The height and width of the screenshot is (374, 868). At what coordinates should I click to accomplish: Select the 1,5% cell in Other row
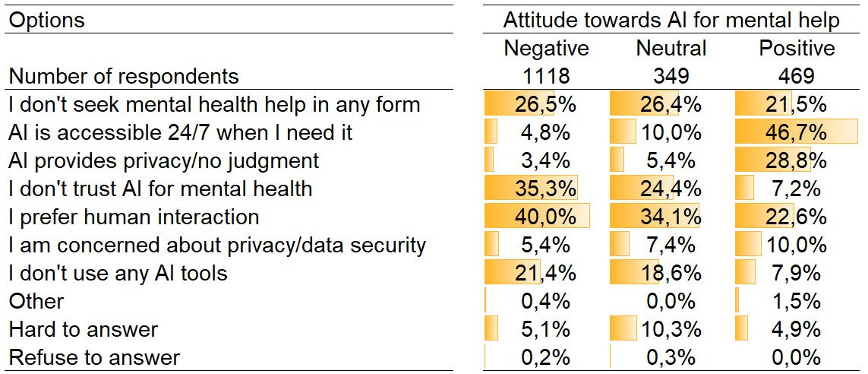pos(797,301)
